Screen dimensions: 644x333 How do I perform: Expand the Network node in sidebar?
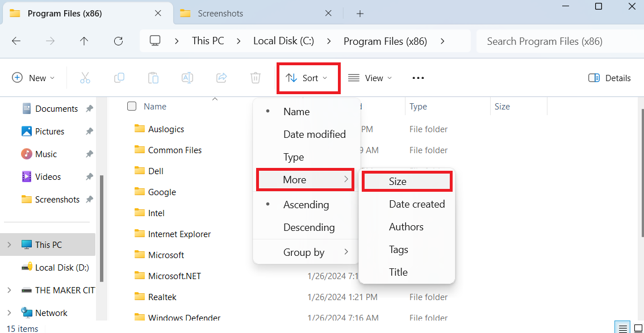point(9,313)
